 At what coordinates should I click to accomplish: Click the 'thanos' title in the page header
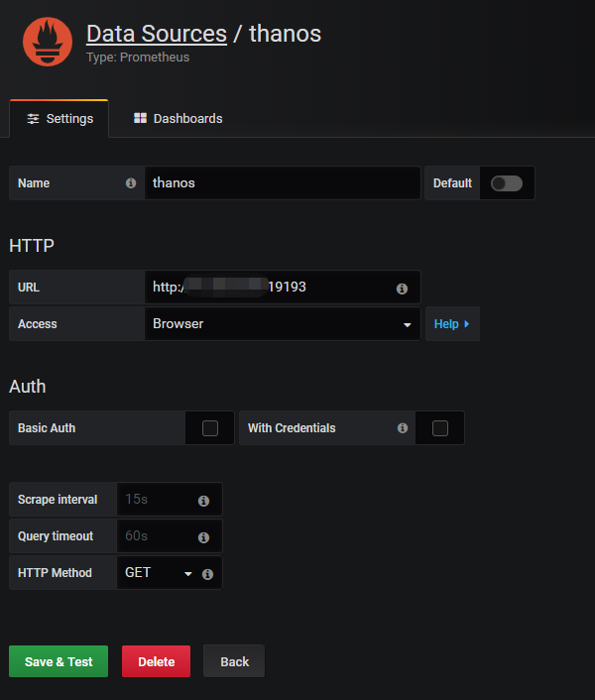point(286,34)
